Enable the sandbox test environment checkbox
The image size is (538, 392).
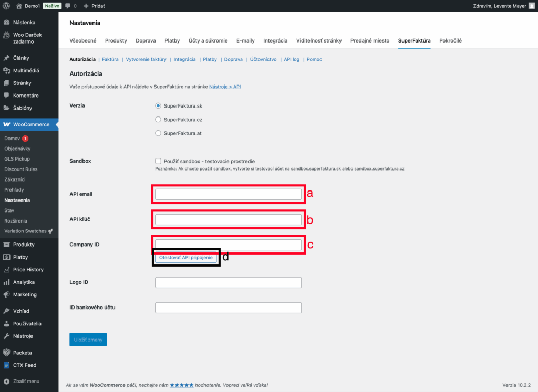(x=158, y=161)
